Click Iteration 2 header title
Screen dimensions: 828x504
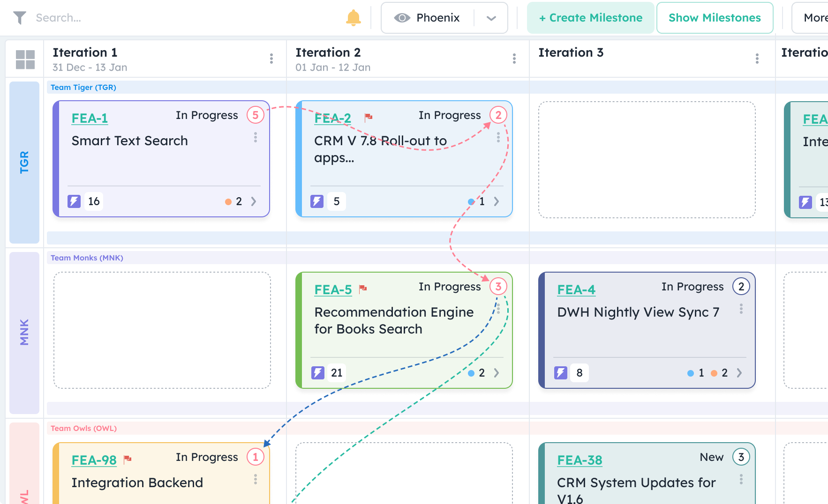coord(328,52)
